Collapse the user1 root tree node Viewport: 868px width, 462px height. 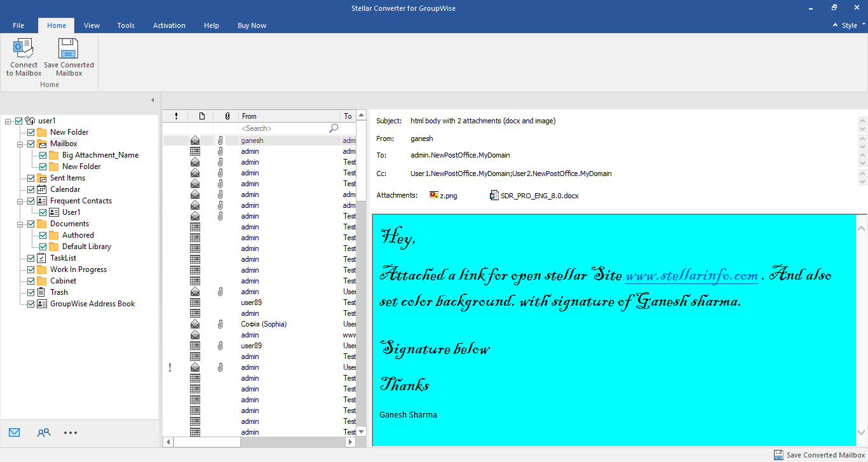pos(8,121)
